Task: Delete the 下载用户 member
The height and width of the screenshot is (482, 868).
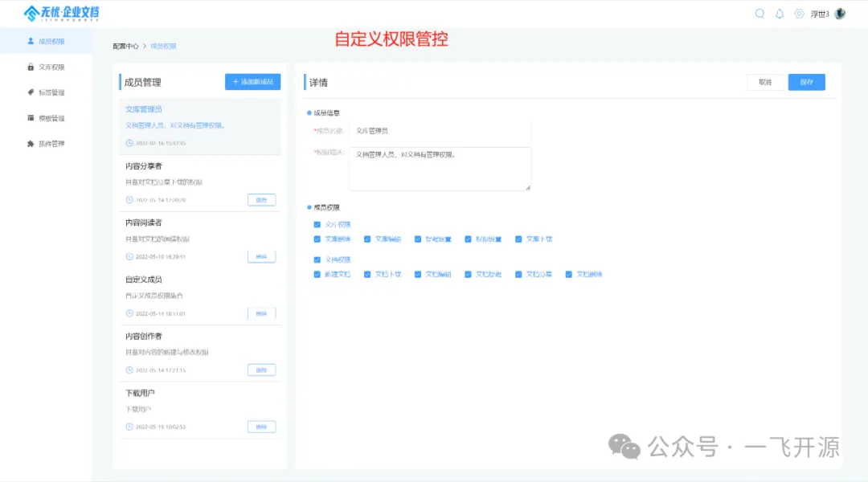Action: (261, 427)
